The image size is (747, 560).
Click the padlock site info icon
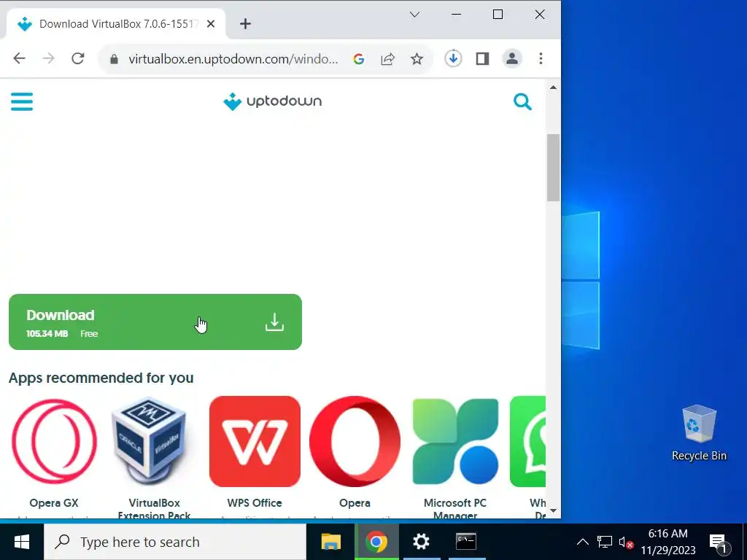[x=114, y=59]
